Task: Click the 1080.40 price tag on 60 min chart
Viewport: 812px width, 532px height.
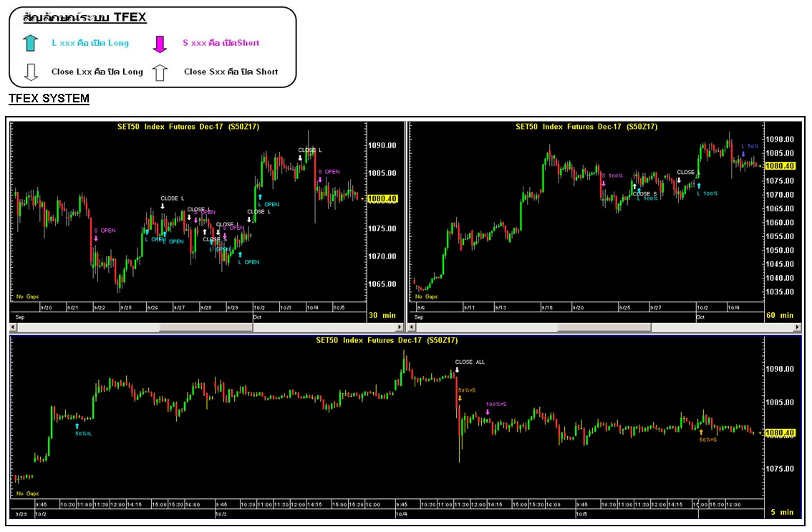Action: tap(780, 166)
